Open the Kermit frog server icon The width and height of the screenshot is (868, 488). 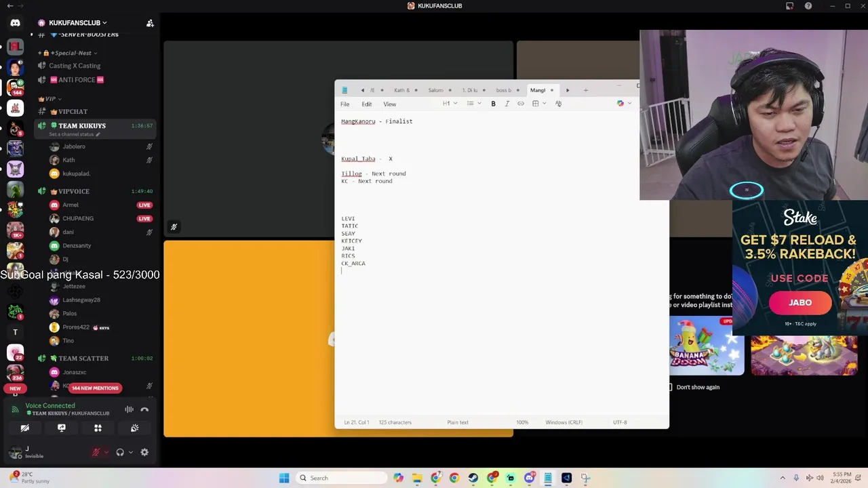pos(15,189)
